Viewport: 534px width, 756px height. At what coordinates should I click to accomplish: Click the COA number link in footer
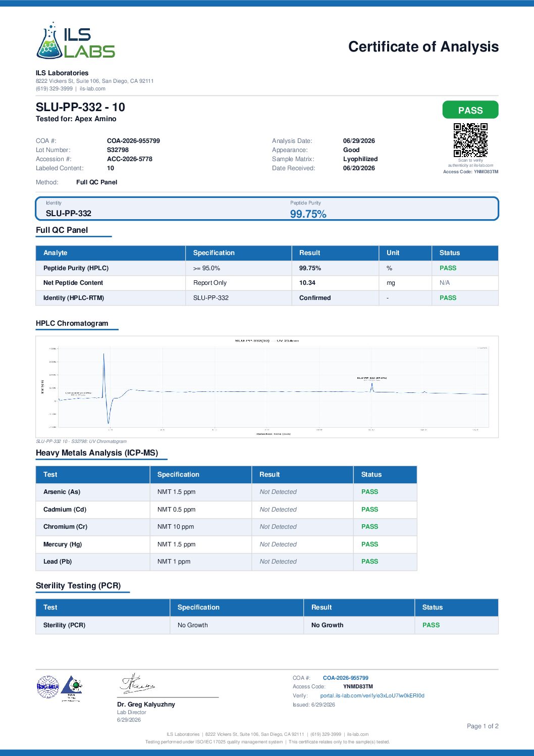(x=346, y=678)
